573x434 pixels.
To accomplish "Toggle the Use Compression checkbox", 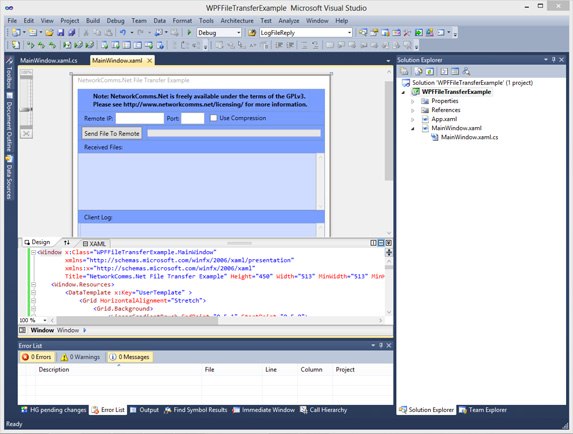I will (213, 118).
